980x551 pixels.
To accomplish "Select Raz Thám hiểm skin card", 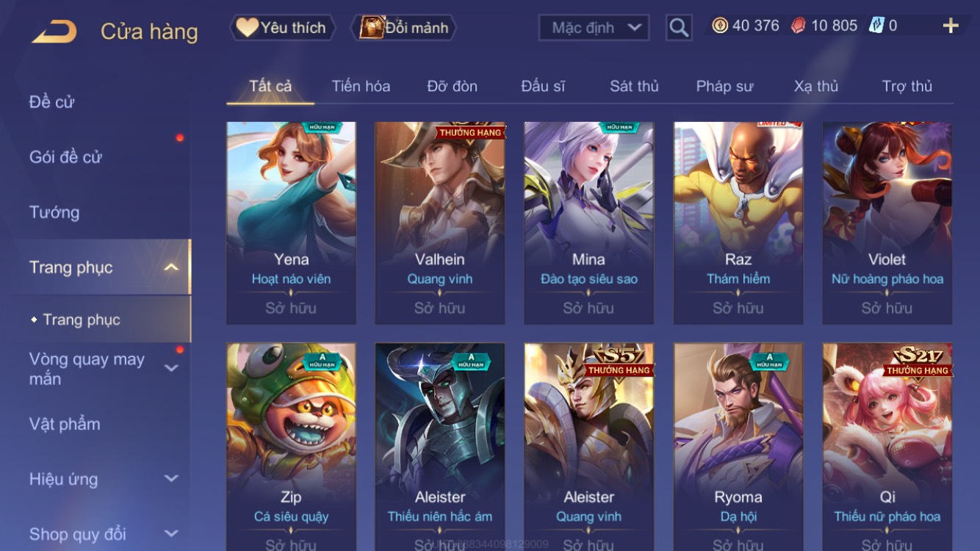I will (738, 223).
